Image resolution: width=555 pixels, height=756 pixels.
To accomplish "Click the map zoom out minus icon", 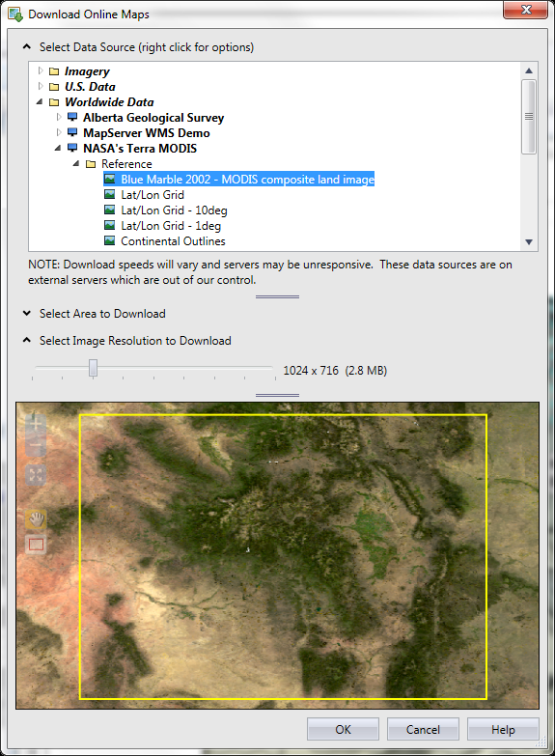I will [36, 445].
